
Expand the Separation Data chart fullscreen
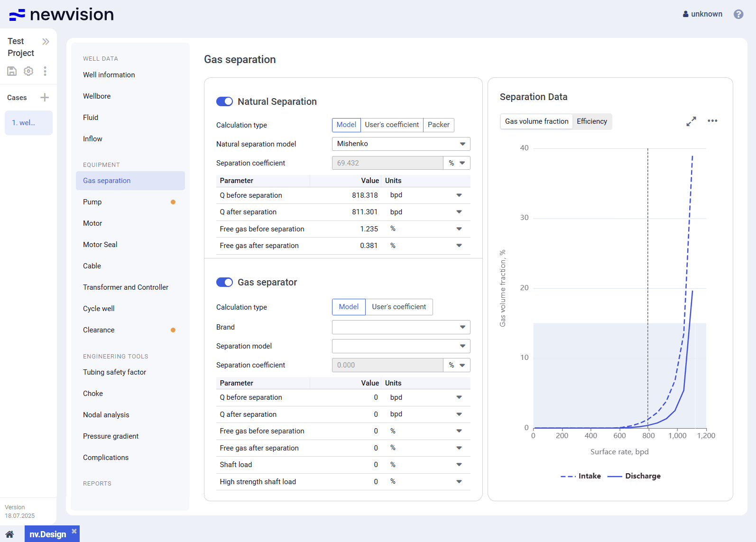pyautogui.click(x=691, y=121)
